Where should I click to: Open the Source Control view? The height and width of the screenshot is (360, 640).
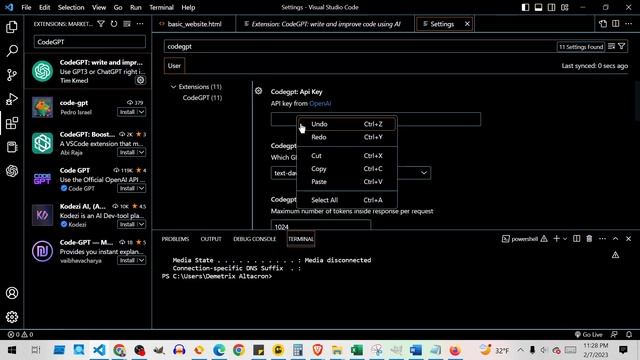pyautogui.click(x=12, y=75)
